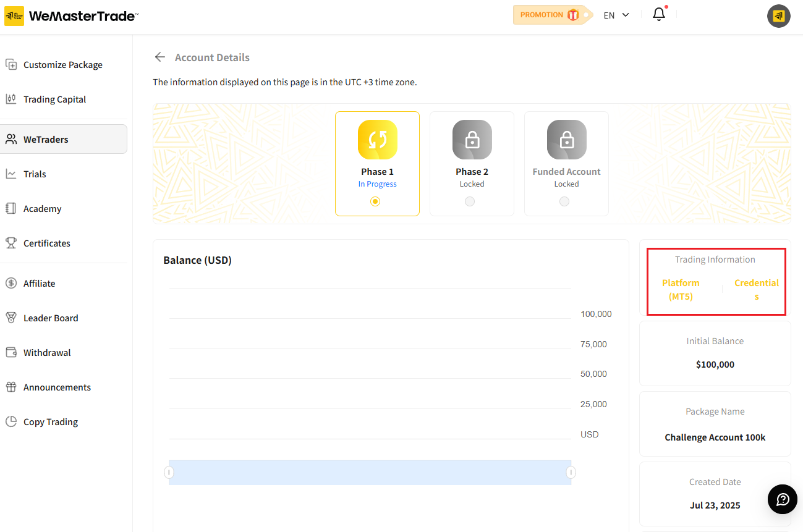Viewport: 803px width, 532px height.
Task: Click the Account Details heading
Action: [x=212, y=57]
